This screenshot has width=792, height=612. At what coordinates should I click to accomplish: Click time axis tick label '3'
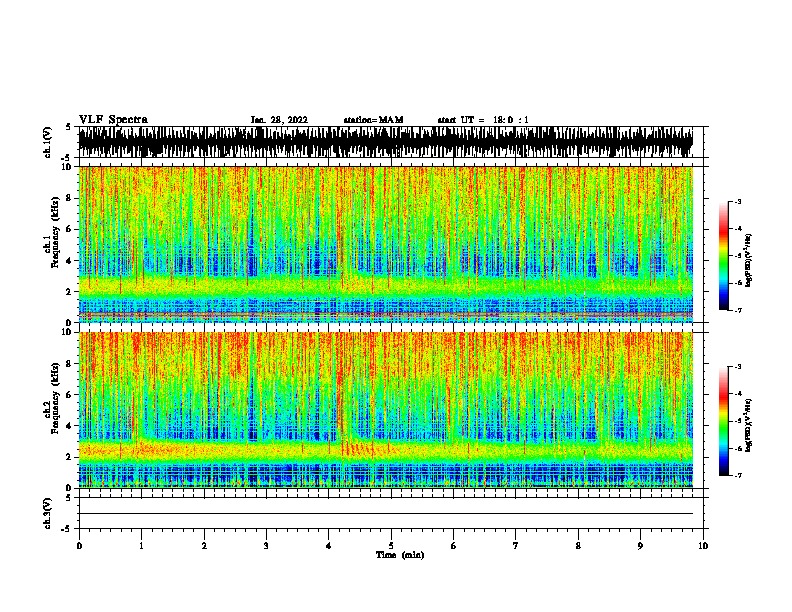(266, 546)
